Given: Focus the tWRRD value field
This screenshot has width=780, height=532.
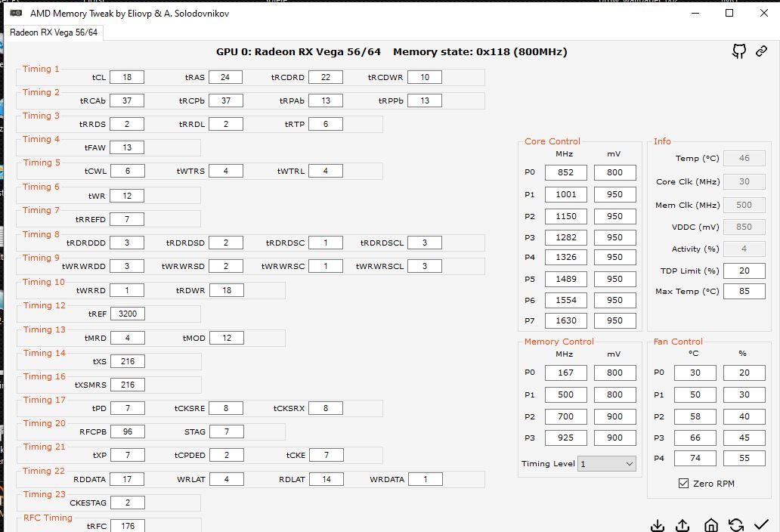Looking at the screenshot, I should (127, 290).
